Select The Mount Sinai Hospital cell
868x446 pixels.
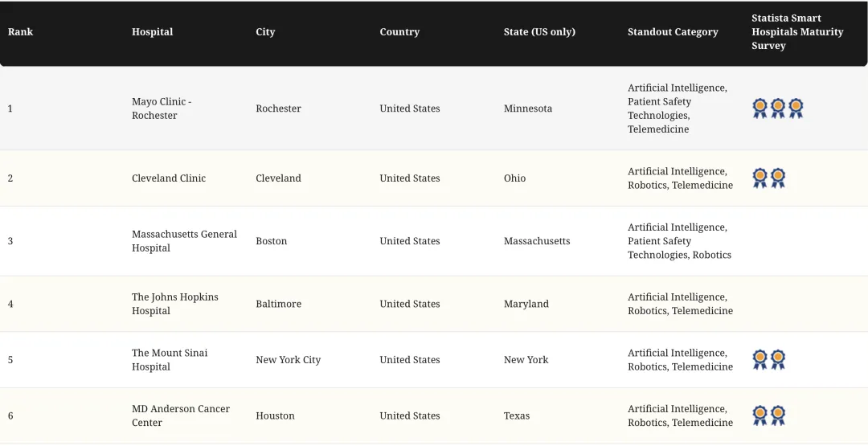(x=170, y=360)
